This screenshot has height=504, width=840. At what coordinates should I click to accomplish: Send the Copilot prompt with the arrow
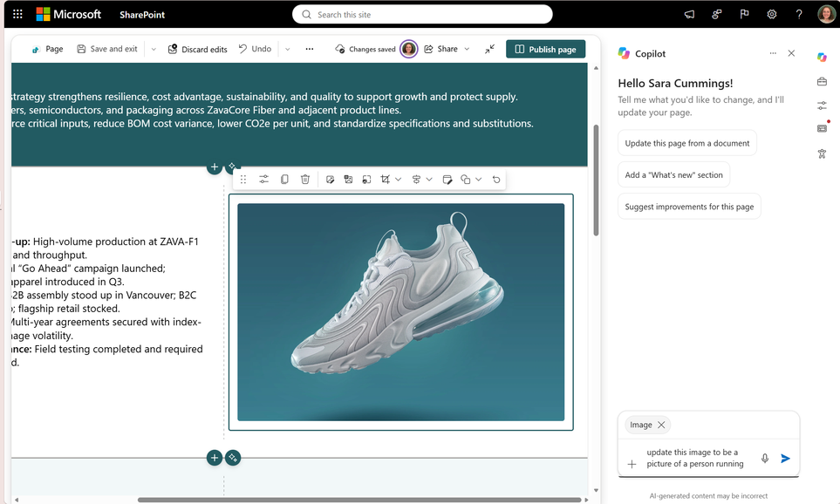point(785,458)
